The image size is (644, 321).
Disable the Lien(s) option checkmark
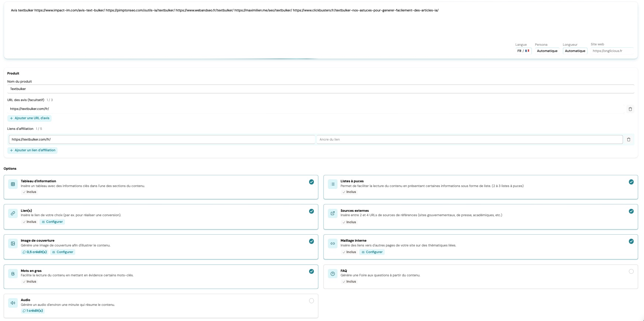(311, 211)
